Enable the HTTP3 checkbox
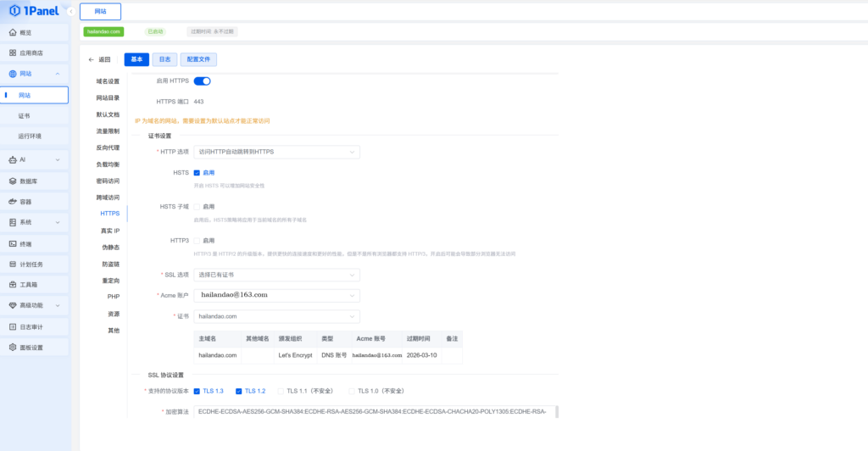 pyautogui.click(x=197, y=241)
